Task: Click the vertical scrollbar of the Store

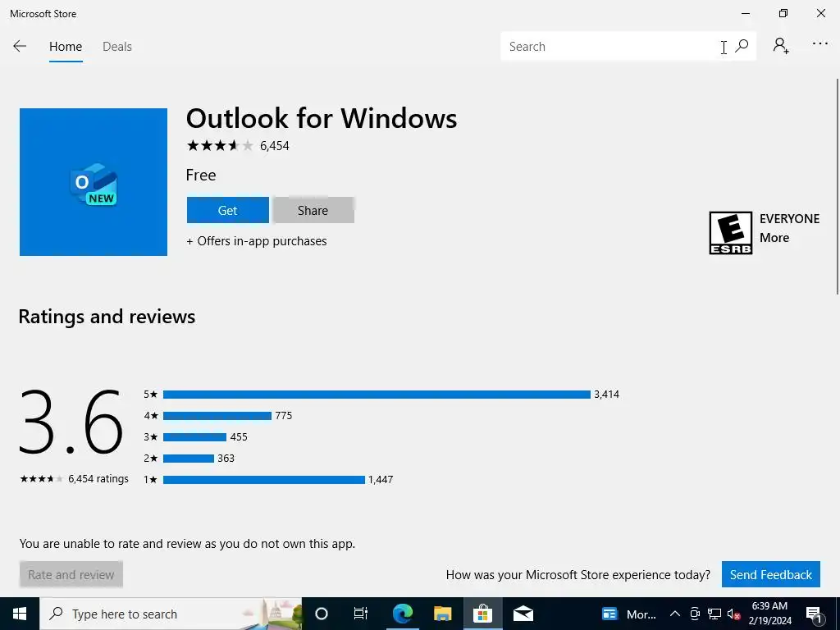Action: [x=838, y=186]
